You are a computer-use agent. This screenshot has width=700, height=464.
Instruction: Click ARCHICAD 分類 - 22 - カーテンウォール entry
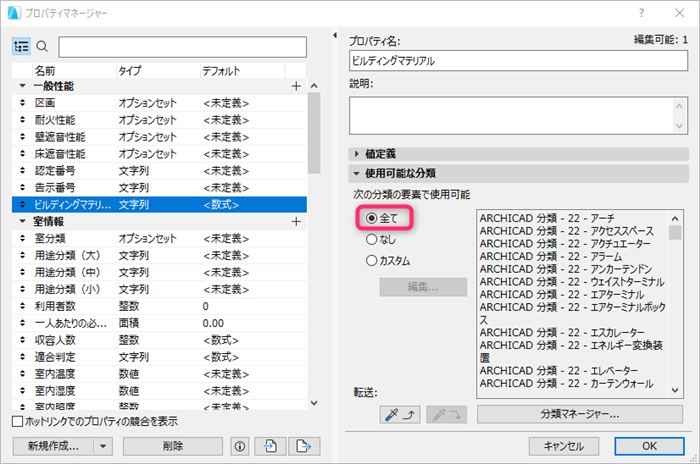click(567, 384)
